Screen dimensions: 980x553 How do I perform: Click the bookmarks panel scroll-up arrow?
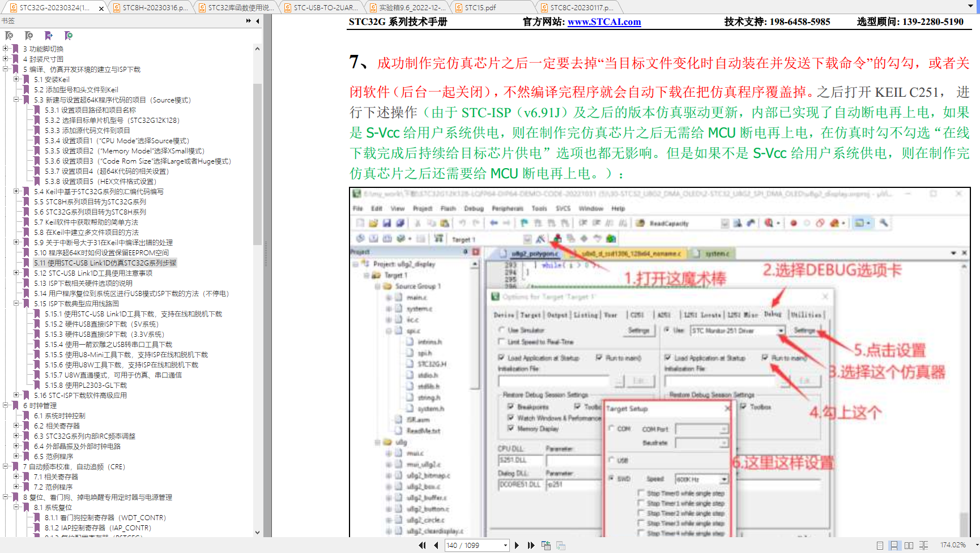click(x=257, y=49)
